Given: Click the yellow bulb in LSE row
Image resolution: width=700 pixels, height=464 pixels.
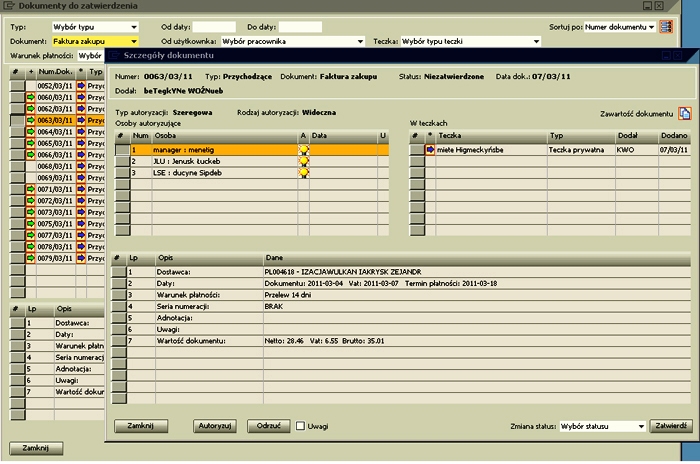Looking at the screenshot, I should (304, 173).
